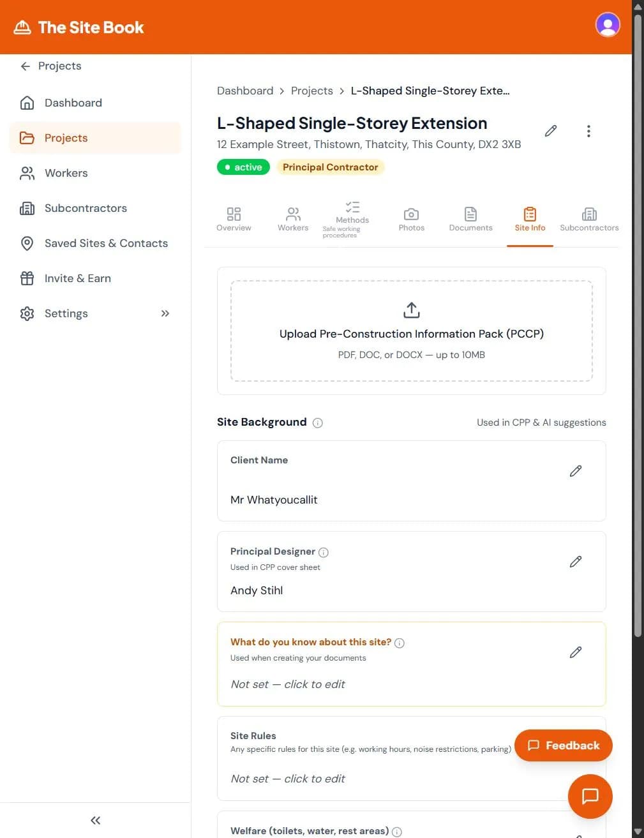
Task: Edit the Client Name field
Action: pyautogui.click(x=575, y=471)
